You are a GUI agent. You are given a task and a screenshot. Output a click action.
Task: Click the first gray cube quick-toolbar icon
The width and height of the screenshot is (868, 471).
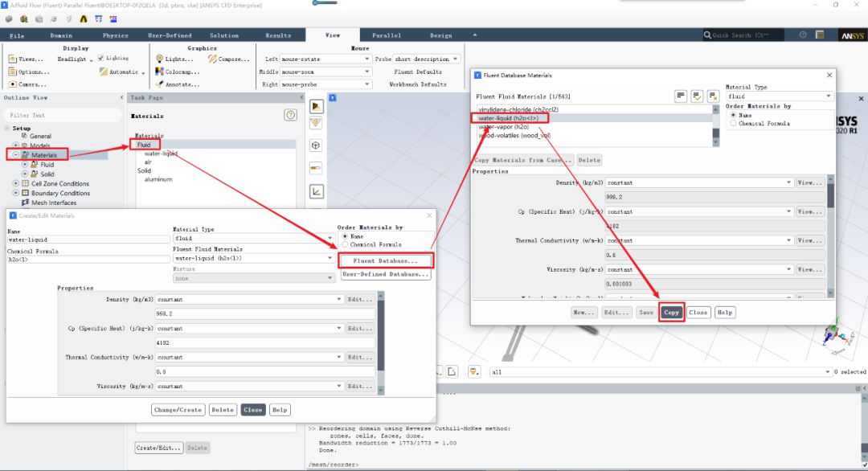click(x=9, y=18)
